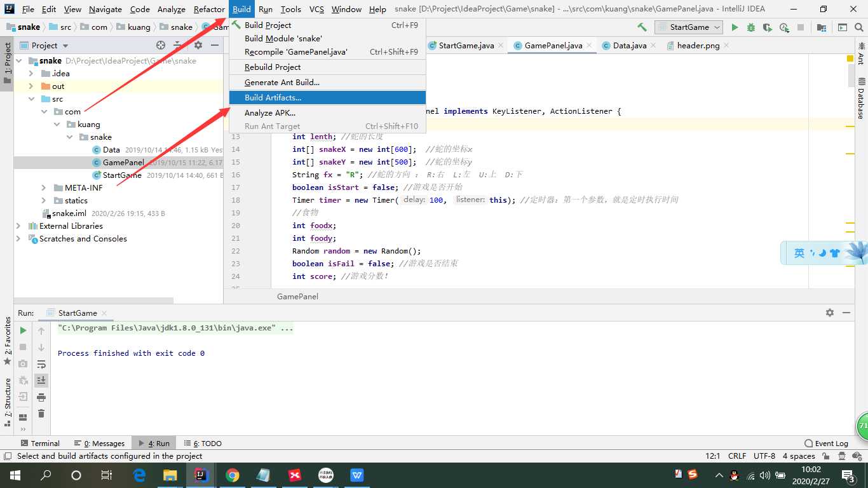This screenshot has height=488, width=868.
Task: Open Chrome from the Windows taskbar
Action: 233,475
